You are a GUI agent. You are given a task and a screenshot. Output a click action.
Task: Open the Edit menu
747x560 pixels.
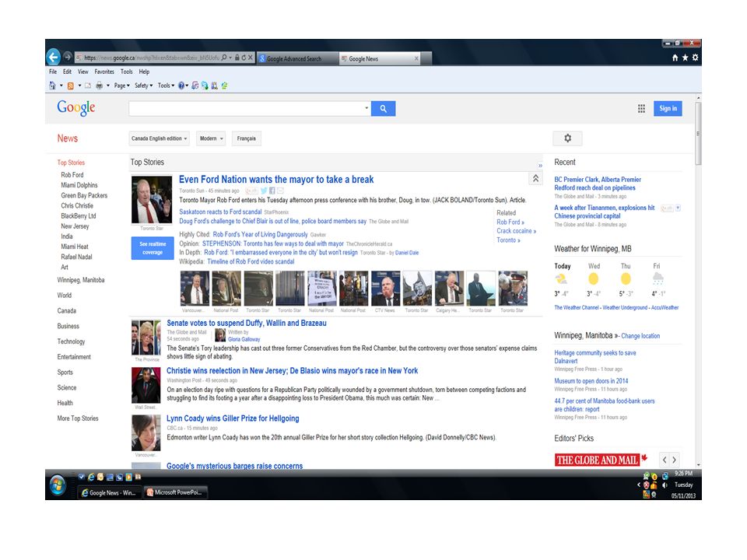pos(67,72)
